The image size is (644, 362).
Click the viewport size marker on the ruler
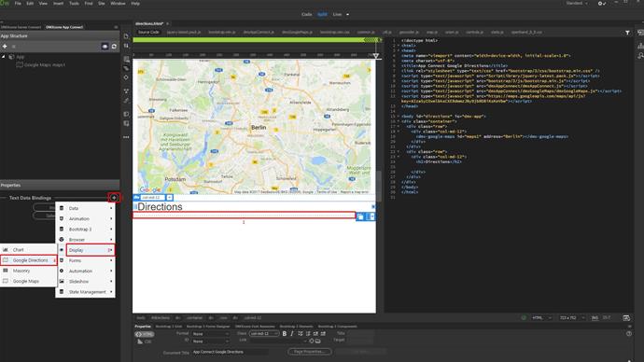[x=376, y=55]
